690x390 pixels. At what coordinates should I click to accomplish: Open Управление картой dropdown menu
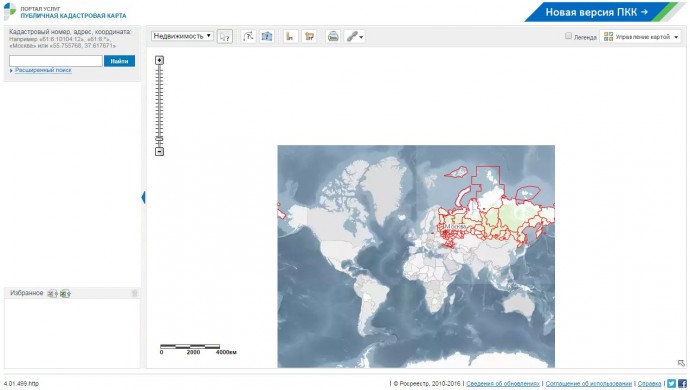641,37
